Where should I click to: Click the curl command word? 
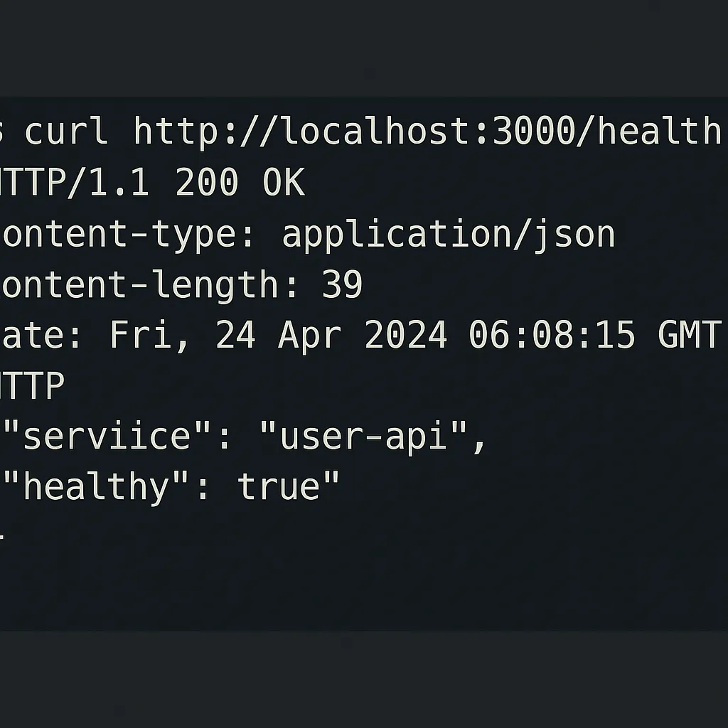[66, 131]
